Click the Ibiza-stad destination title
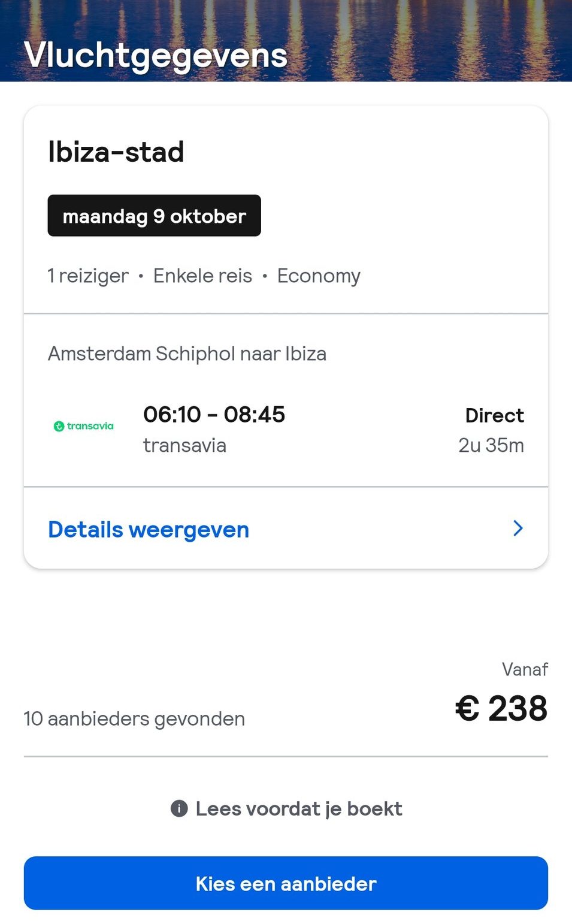This screenshot has height=924, width=572. (x=116, y=152)
